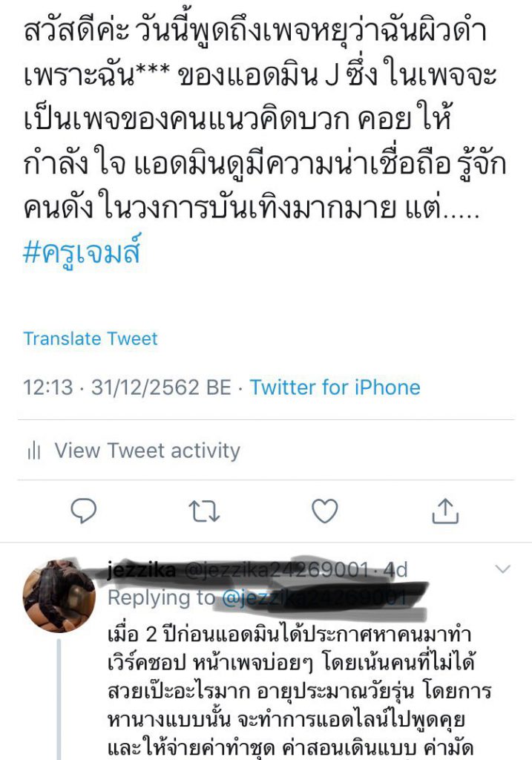Tap the tweet timestamp 12:13
Image resolution: width=532 pixels, height=760 pixels.
coord(48,387)
